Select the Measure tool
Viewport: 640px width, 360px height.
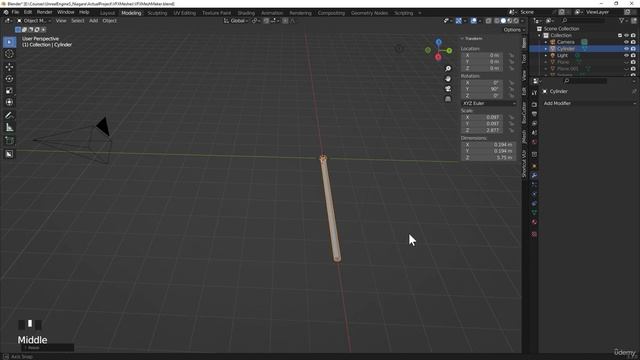(x=9, y=128)
